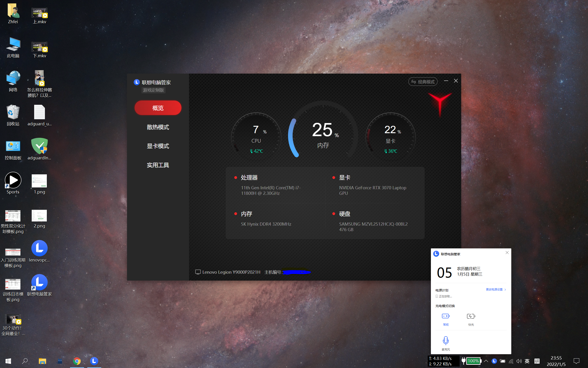588x368 pixels.
Task: Close the 联想电脑管家 popup panel
Action: 507,253
